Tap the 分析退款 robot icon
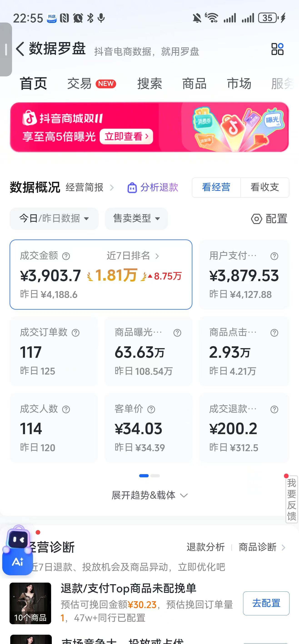 click(x=132, y=188)
